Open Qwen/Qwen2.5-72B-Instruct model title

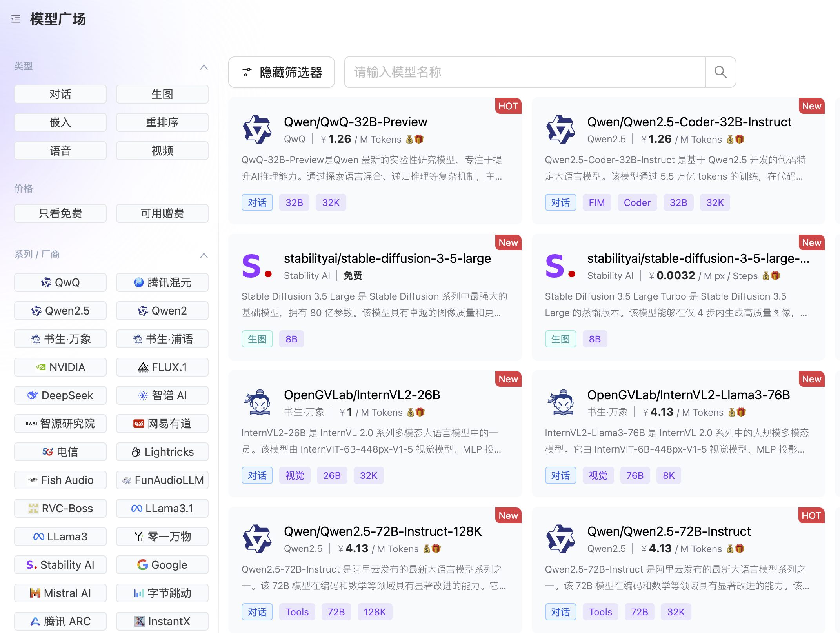(x=669, y=531)
